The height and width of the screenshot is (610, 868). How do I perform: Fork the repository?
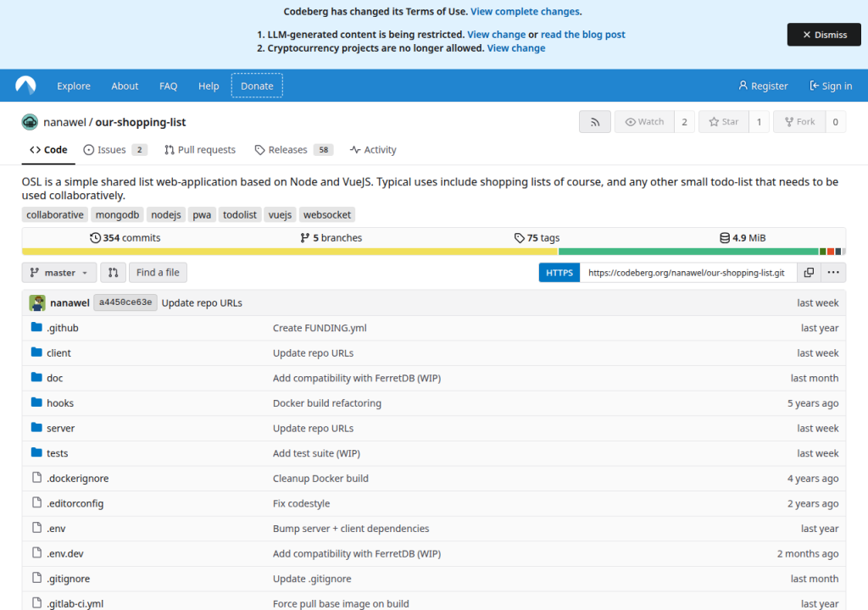click(x=799, y=122)
